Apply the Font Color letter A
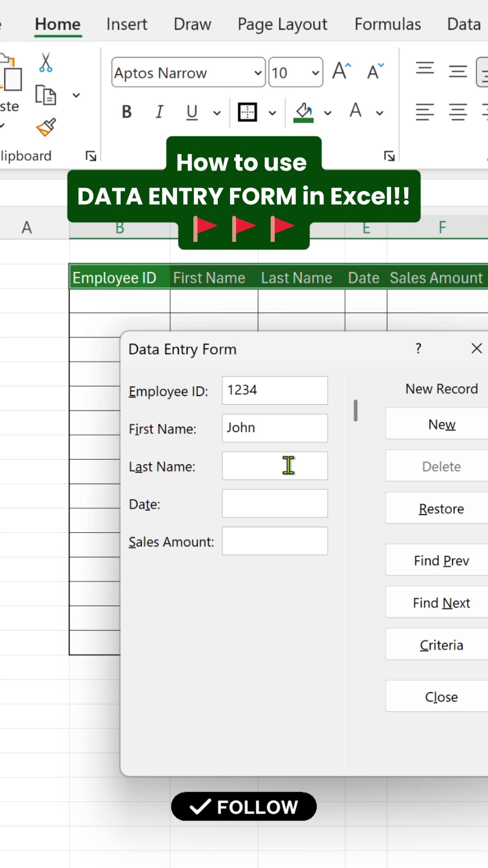This screenshot has height=868, width=488. pos(356,111)
